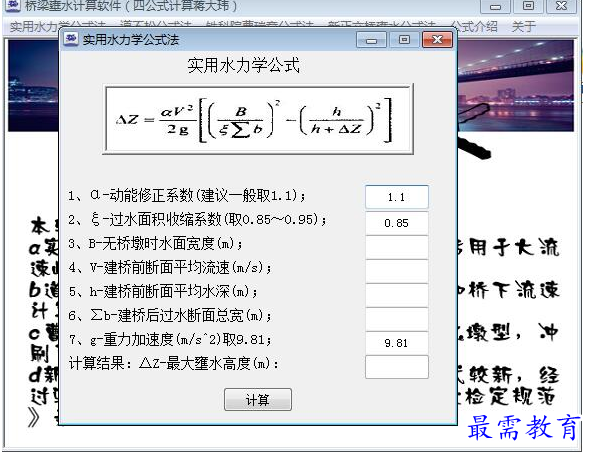
Task: Click the B-无桥墩时水面宽度 input field
Action: click(396, 247)
